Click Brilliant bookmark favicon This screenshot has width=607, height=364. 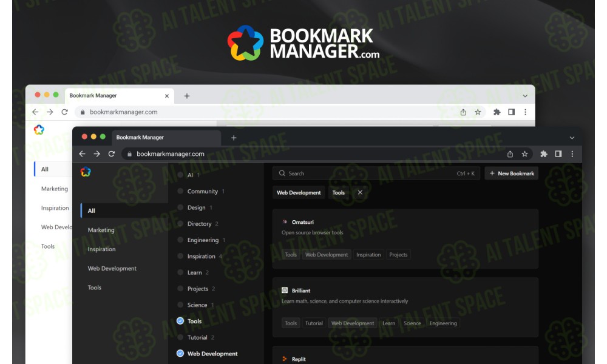(x=285, y=290)
